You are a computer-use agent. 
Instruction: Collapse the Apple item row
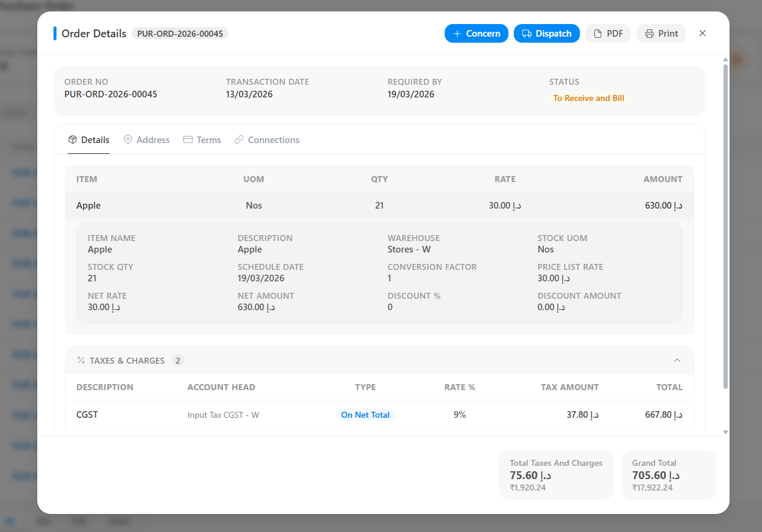pyautogui.click(x=379, y=206)
